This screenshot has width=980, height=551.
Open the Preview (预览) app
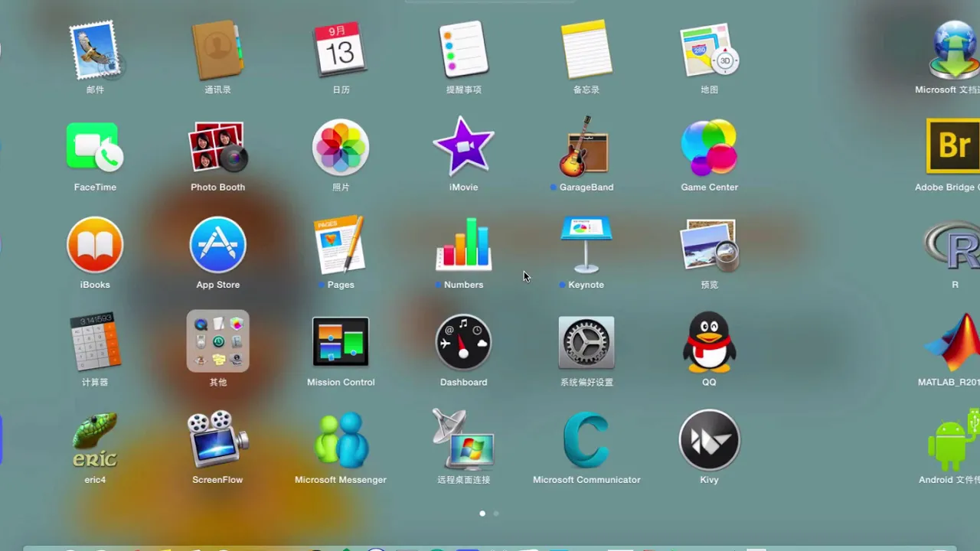coord(710,245)
